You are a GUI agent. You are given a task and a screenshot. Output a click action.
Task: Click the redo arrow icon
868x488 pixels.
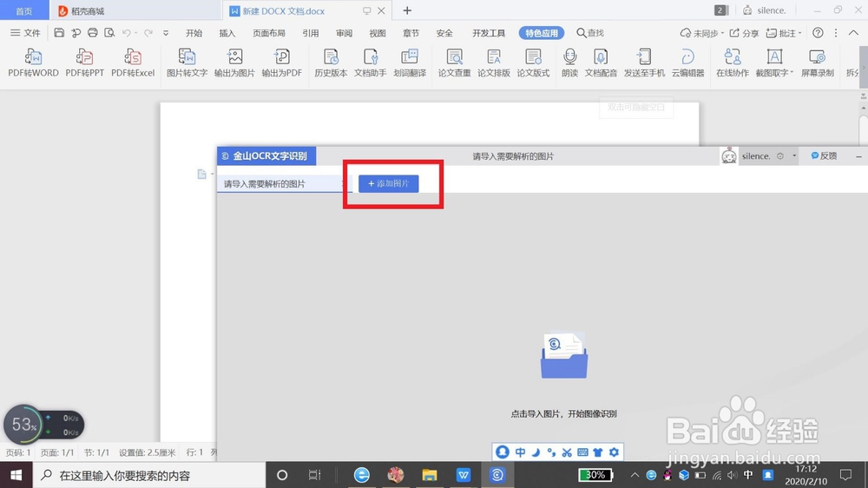click(x=148, y=33)
